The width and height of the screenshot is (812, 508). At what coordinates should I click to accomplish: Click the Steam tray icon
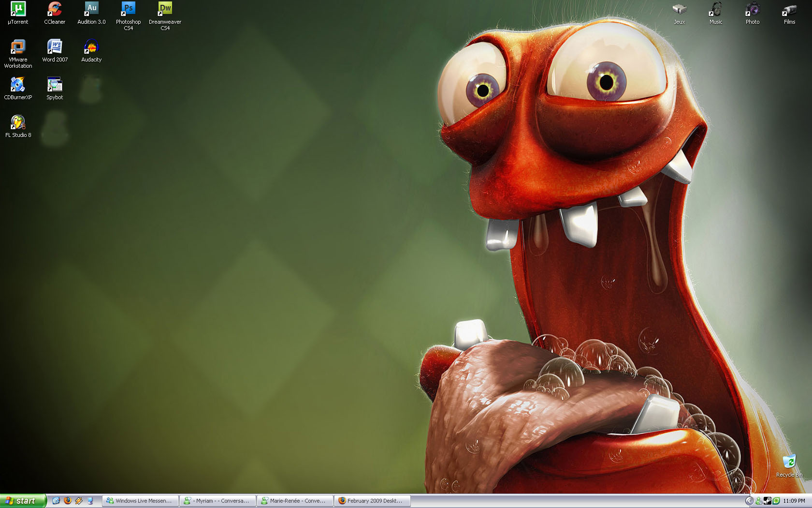(767, 501)
